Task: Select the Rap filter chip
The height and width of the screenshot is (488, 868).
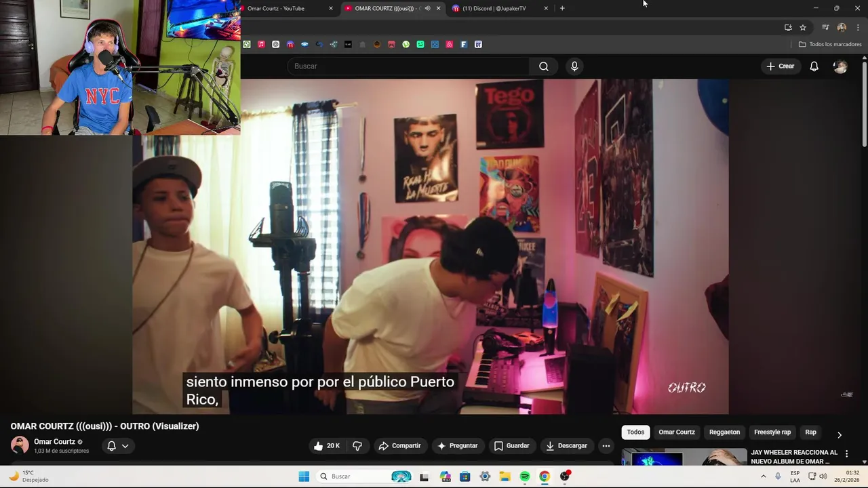Action: click(810, 432)
